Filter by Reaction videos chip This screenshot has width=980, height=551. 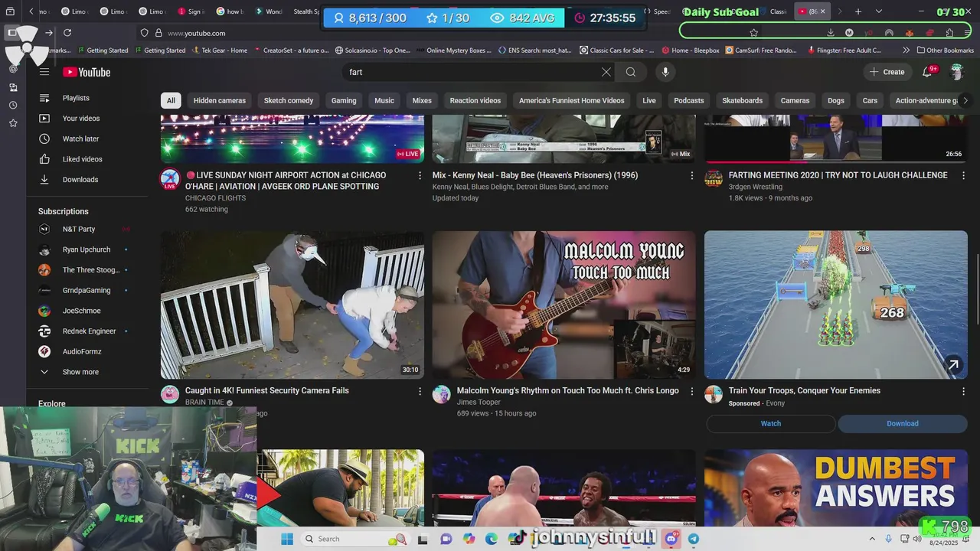pos(475,100)
